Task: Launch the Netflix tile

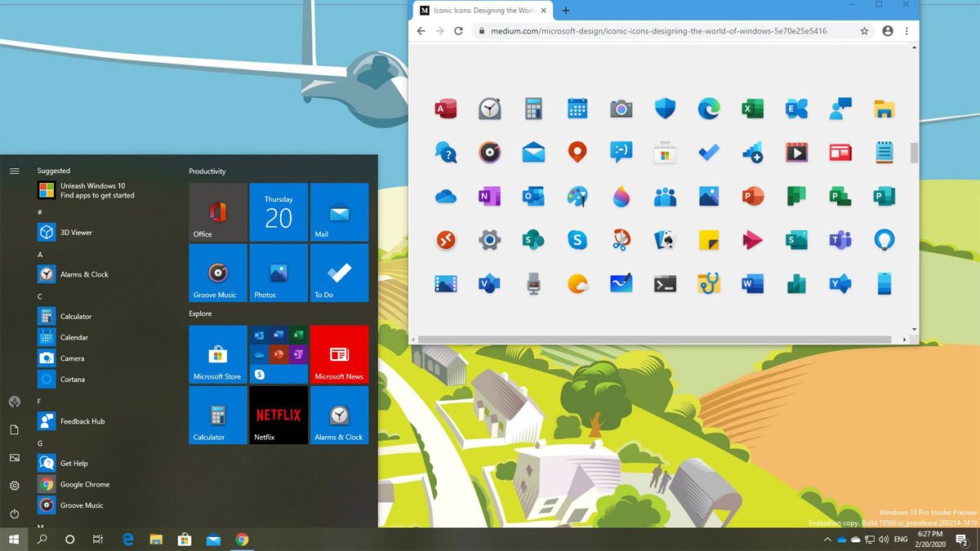Action: pos(278,415)
